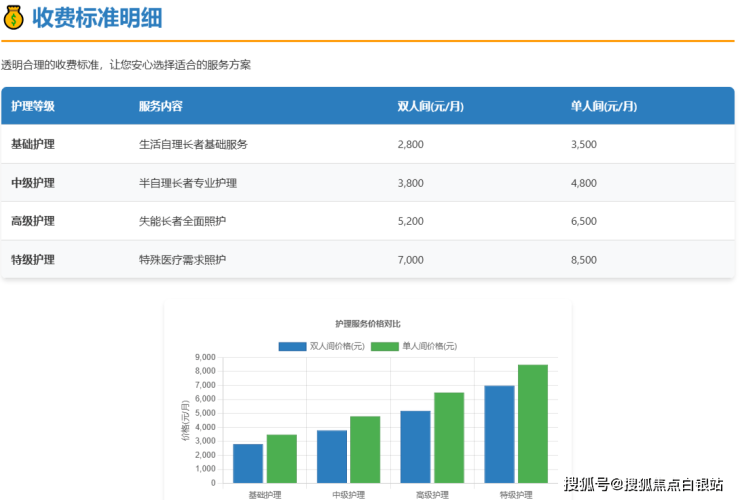Click the money bag icon beside the title
This screenshot has width=740, height=500.
click(14, 18)
